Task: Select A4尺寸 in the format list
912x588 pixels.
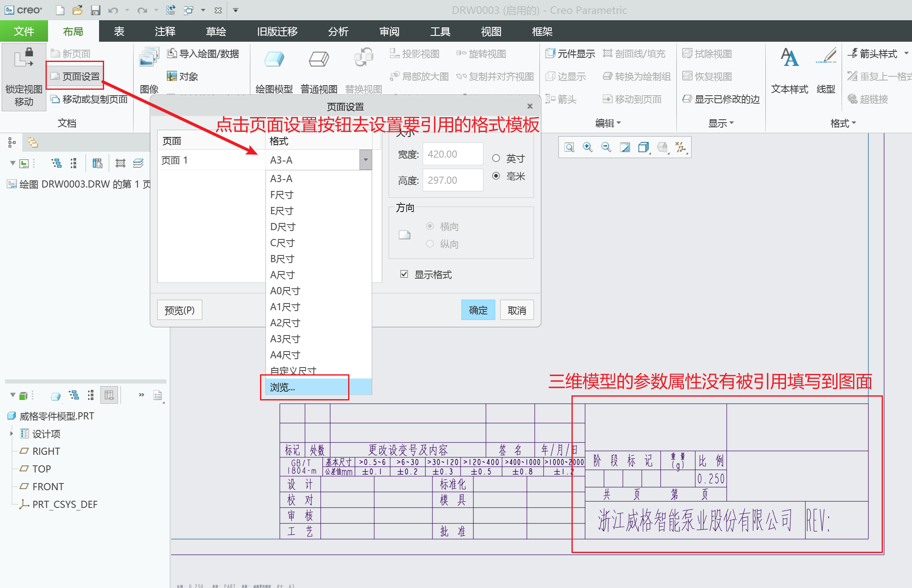Action: tap(319, 355)
